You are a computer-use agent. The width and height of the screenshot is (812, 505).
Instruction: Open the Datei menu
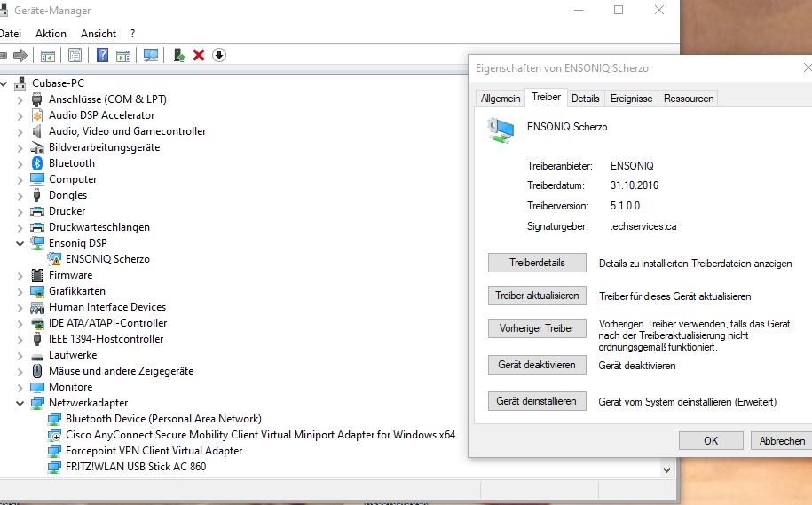pos(11,34)
